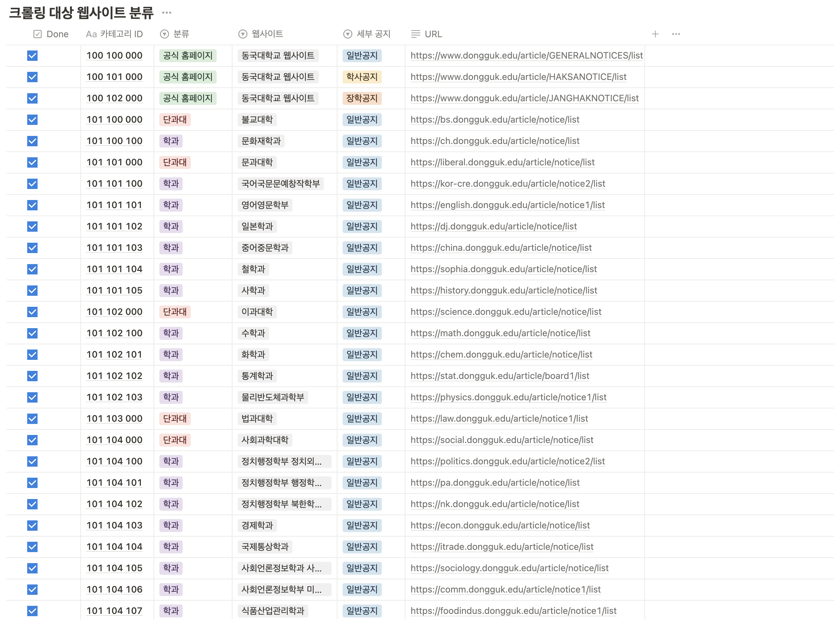
Task: Click the URL column text icon
Action: coord(415,34)
